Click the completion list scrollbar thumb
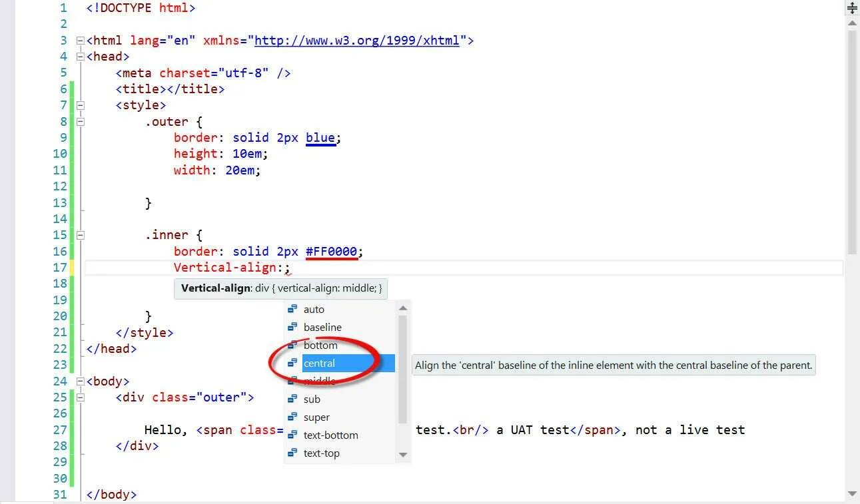Screen dimensions: 860x504 (402, 370)
